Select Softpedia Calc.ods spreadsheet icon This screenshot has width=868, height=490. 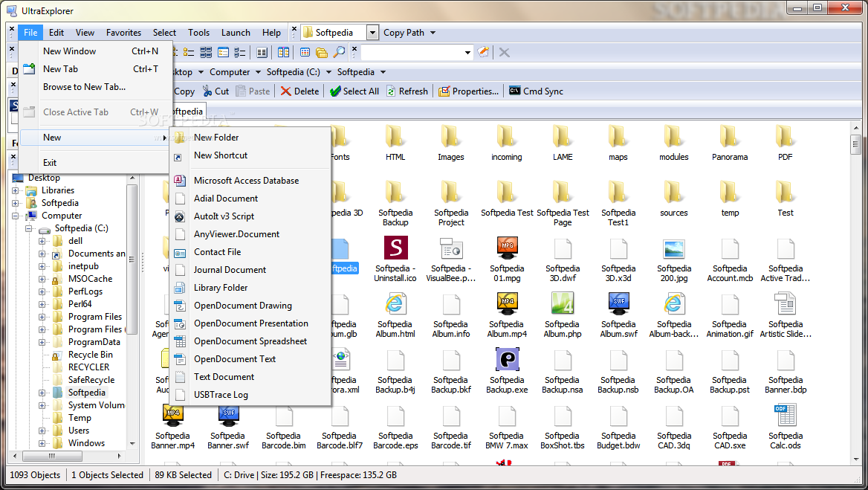785,415
